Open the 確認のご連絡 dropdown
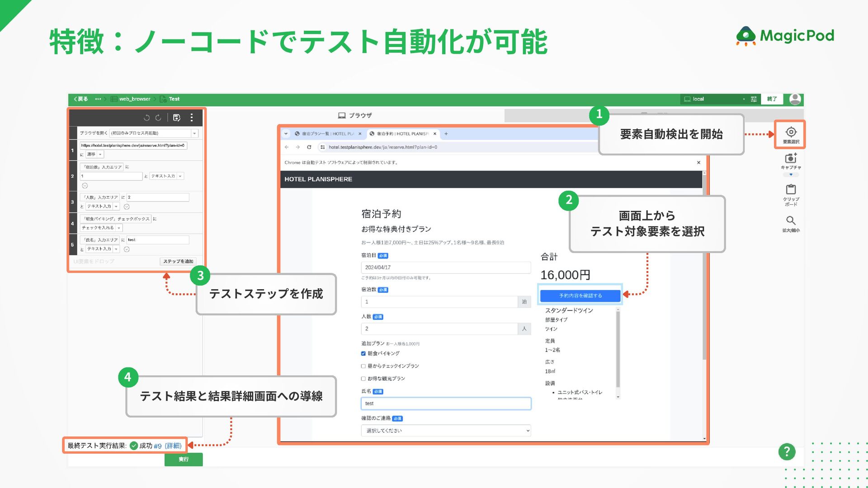The image size is (868, 488). coord(446,431)
